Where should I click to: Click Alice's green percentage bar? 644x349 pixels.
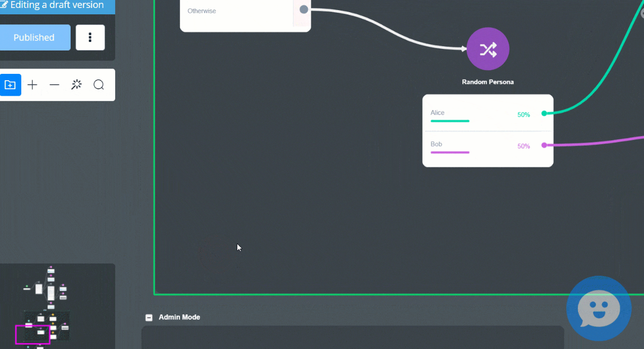(x=450, y=121)
